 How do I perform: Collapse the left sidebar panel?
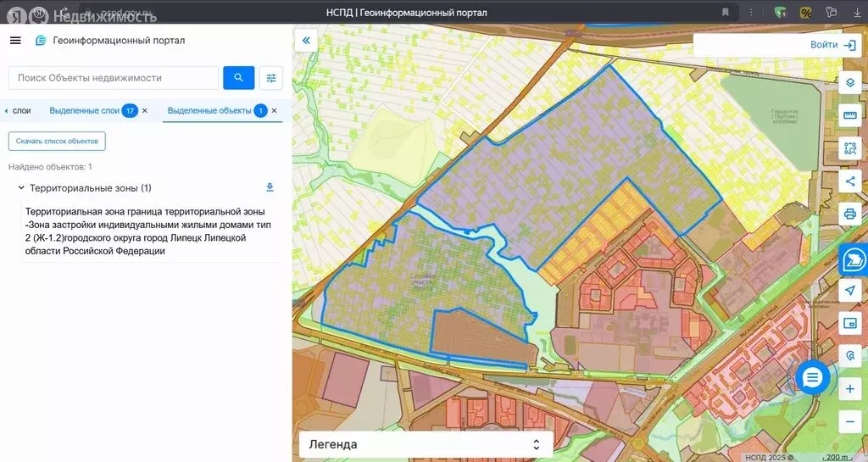pos(306,40)
